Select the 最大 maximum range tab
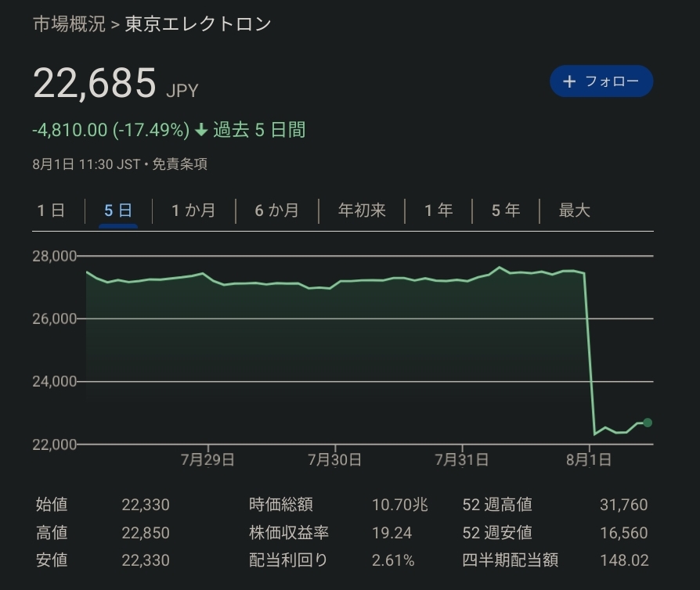 click(x=575, y=210)
